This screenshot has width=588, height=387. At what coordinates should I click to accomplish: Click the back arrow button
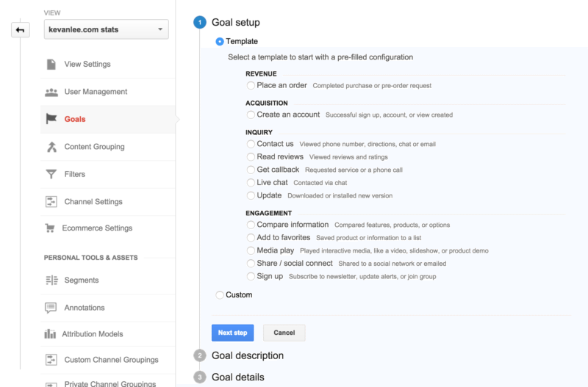coord(21,30)
